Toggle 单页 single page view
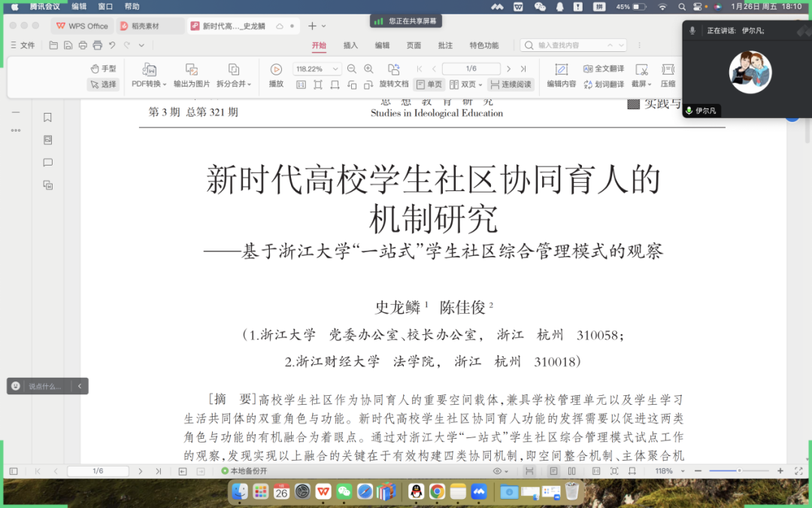This screenshot has width=812, height=508. (x=429, y=84)
